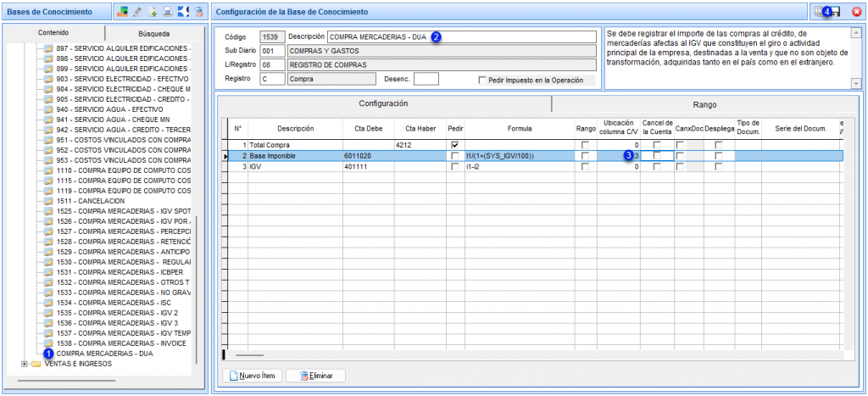The height and width of the screenshot is (396, 868).
Task: Switch to the Contenido tab
Action: point(53,33)
